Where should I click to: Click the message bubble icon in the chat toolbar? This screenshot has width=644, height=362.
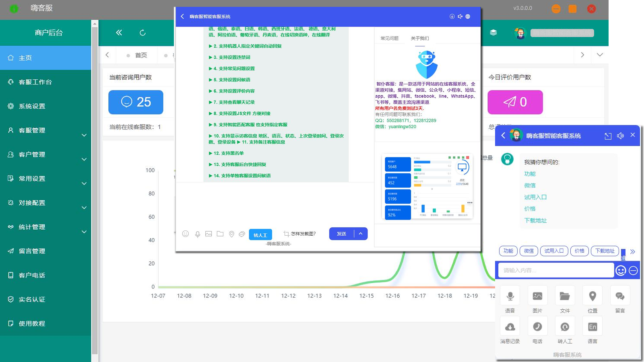click(x=242, y=234)
